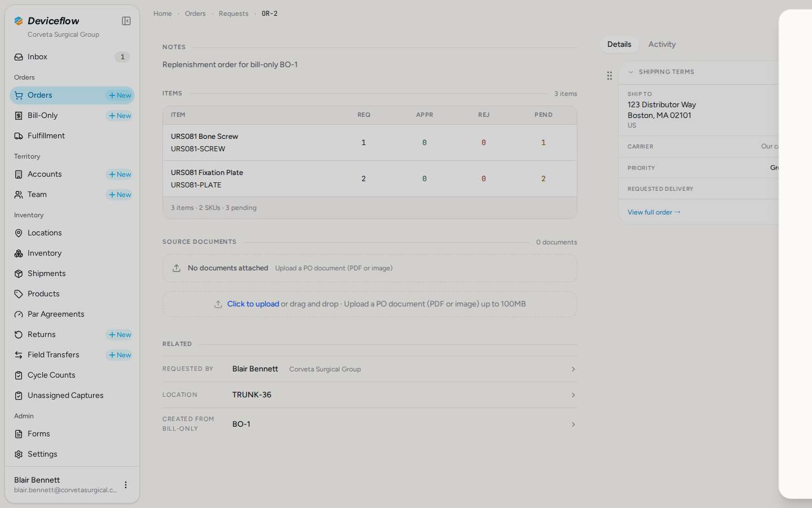The width and height of the screenshot is (812, 508).
Task: Click the 'Click to upload' link
Action: click(253, 304)
